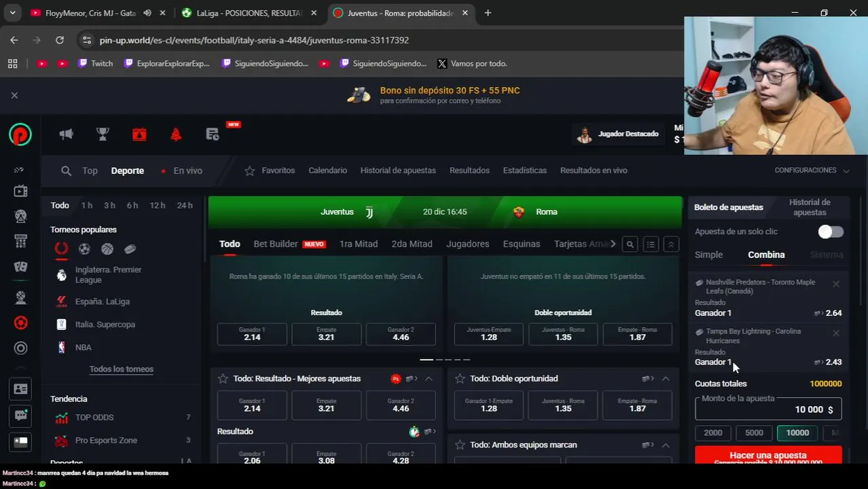Click the star icon beside Favoritos
This screenshot has width=868, height=489.
pos(249,170)
